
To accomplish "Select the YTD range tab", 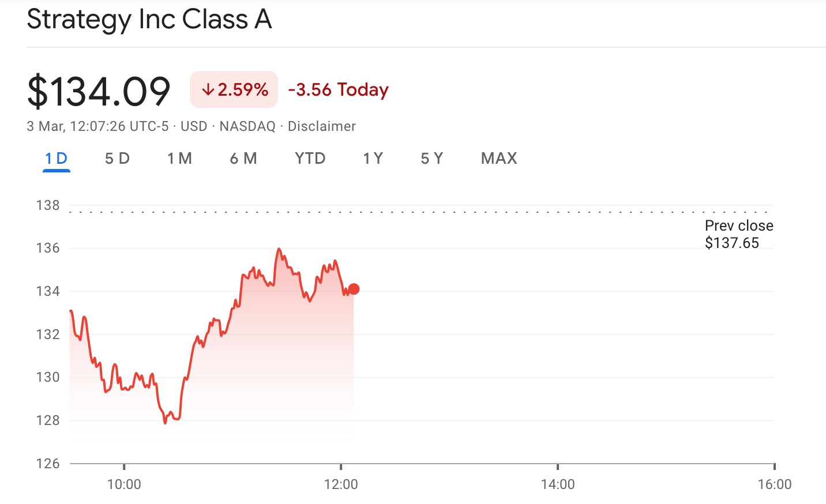I will point(310,159).
